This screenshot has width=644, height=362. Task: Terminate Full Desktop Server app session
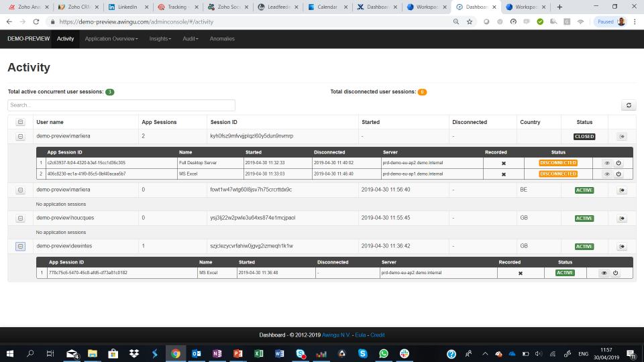(x=618, y=163)
